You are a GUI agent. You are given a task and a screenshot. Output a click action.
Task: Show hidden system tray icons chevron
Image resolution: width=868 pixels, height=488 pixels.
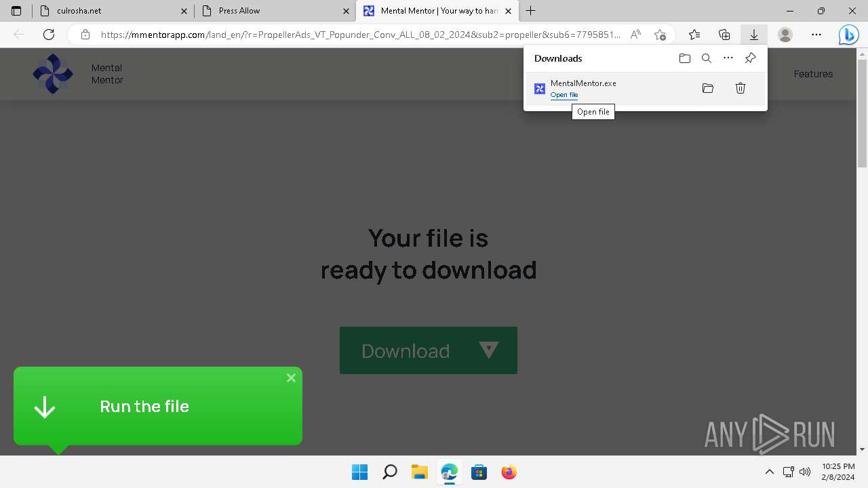[769, 472]
